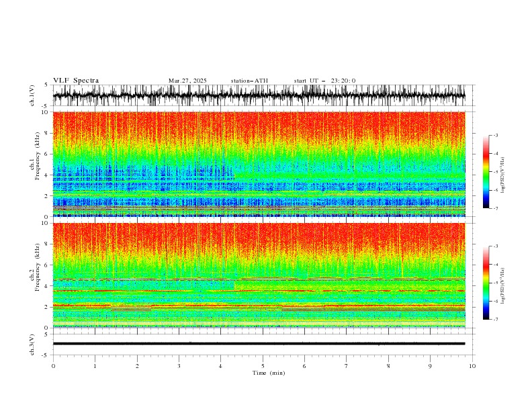Select ch.1 colorbar label "log(PSD)(V²/Hz)"
The height and width of the screenshot is (411, 532).
[503, 175]
